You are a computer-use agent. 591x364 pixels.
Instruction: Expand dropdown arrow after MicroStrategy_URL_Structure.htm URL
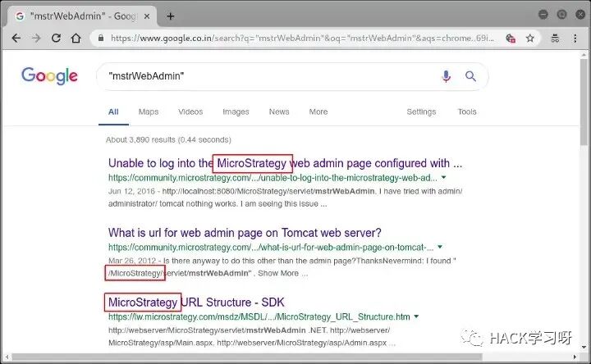[416, 316]
